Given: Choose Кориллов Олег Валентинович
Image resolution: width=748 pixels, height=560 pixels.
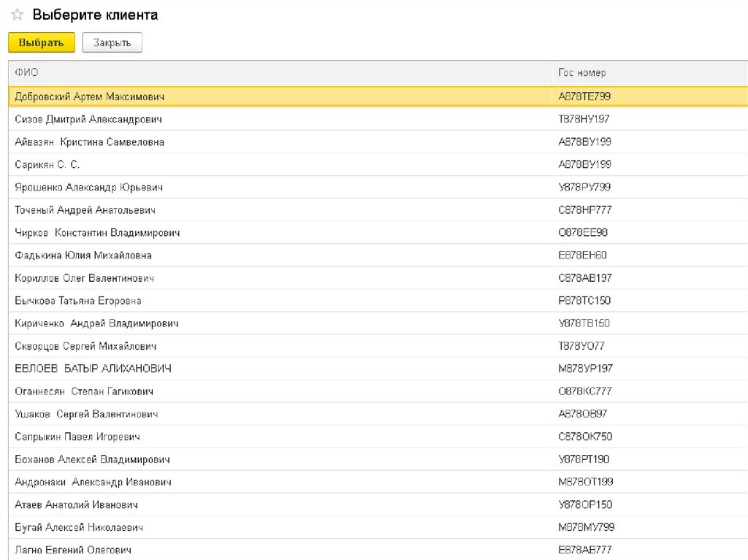Looking at the screenshot, I should click(x=85, y=277).
